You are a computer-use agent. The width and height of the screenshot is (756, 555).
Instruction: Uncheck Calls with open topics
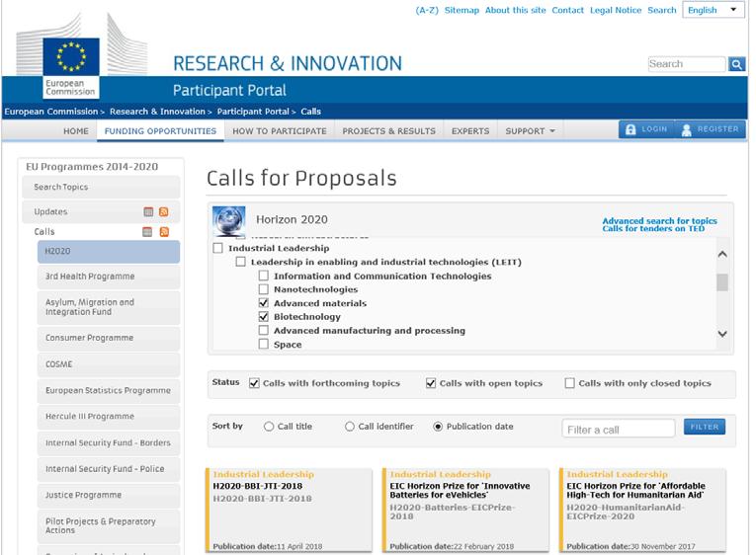[431, 383]
